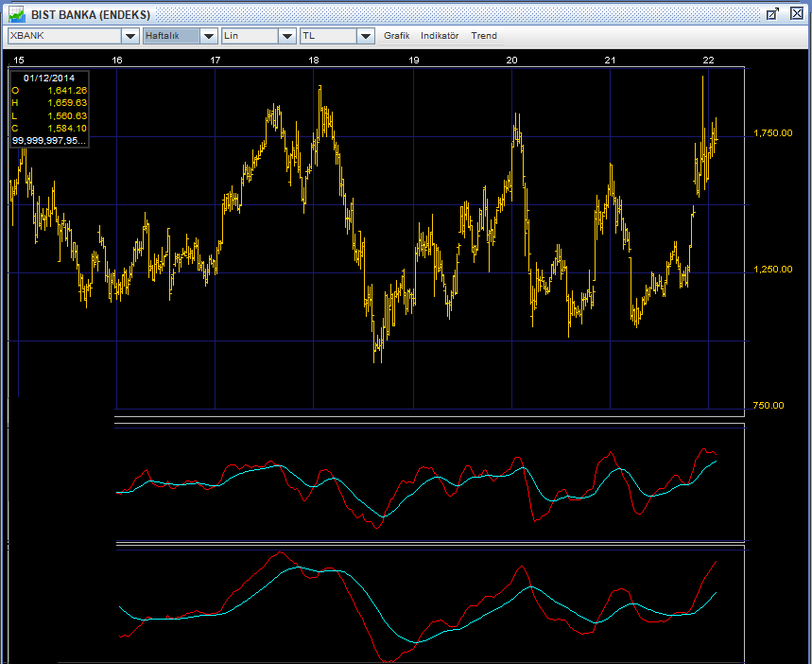The width and height of the screenshot is (812, 664).
Task: Click the year 16 time axis label
Action: [x=117, y=61]
